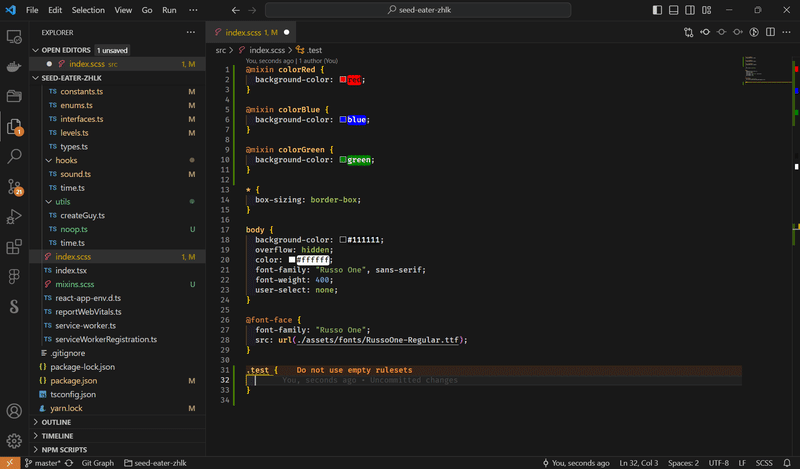Go to previous change in editor toolbar
800x469 pixels.
click(x=705, y=32)
